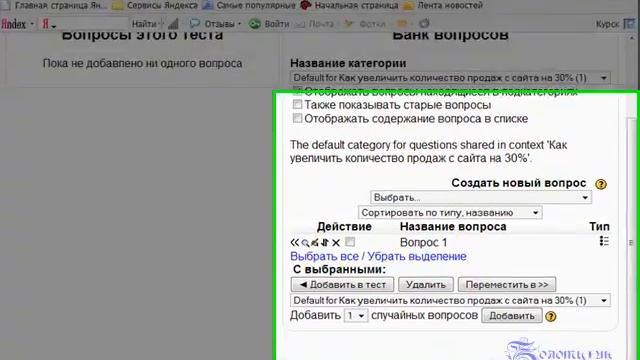Image resolution: width=640 pixels, height=360 pixels.
Task: Edit Вопрос 1 using the edit icon
Action: coord(315,242)
